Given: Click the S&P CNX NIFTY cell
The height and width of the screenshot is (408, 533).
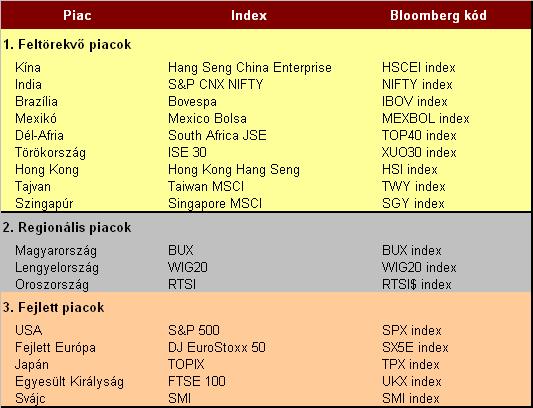Looking at the screenshot, I should pos(216,84).
